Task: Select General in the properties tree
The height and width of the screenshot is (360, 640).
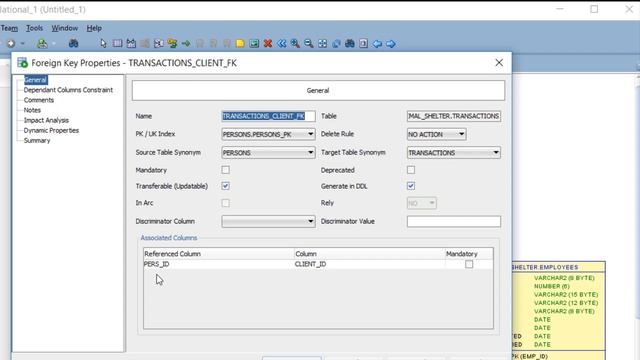Action: [36, 80]
